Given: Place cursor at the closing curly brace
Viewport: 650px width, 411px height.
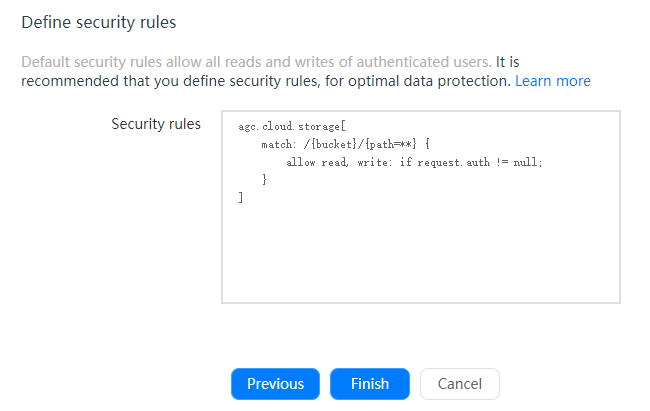Looking at the screenshot, I should [265, 180].
